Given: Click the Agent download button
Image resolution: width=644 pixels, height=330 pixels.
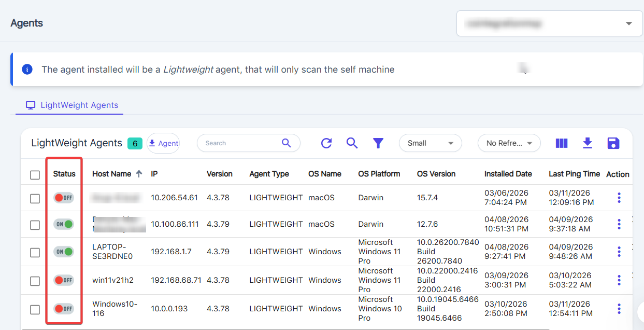Looking at the screenshot, I should 163,143.
